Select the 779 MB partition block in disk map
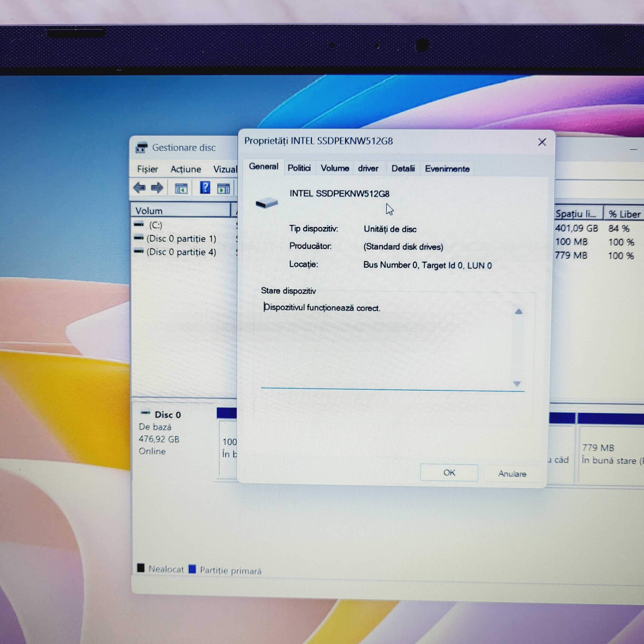Viewport: 644px width, 644px height. tap(611, 454)
